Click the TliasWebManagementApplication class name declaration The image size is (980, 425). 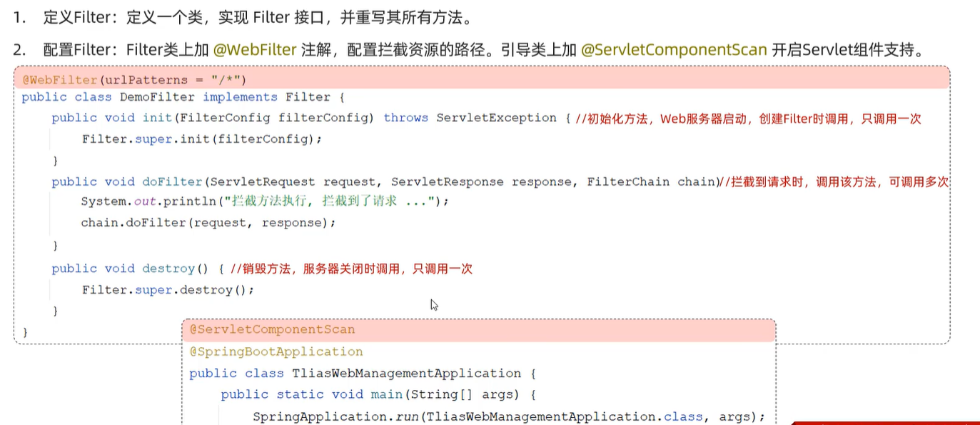[407, 374]
